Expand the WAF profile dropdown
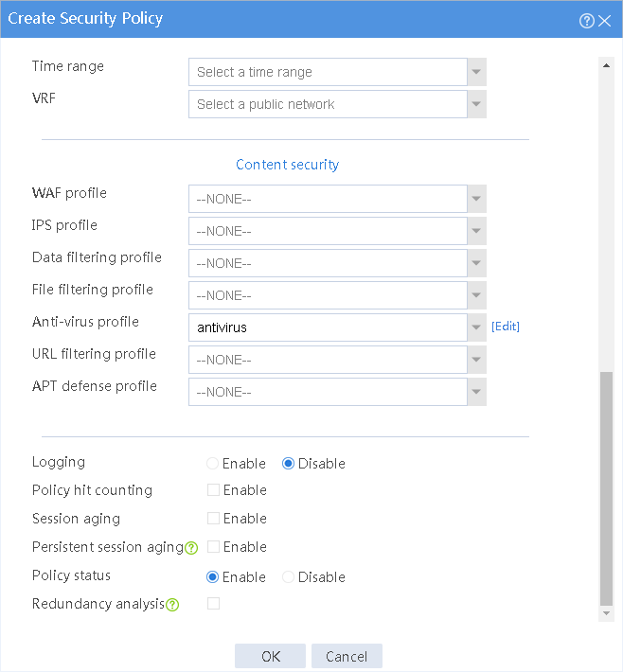Screen dimensions: 623x672 point(476,199)
